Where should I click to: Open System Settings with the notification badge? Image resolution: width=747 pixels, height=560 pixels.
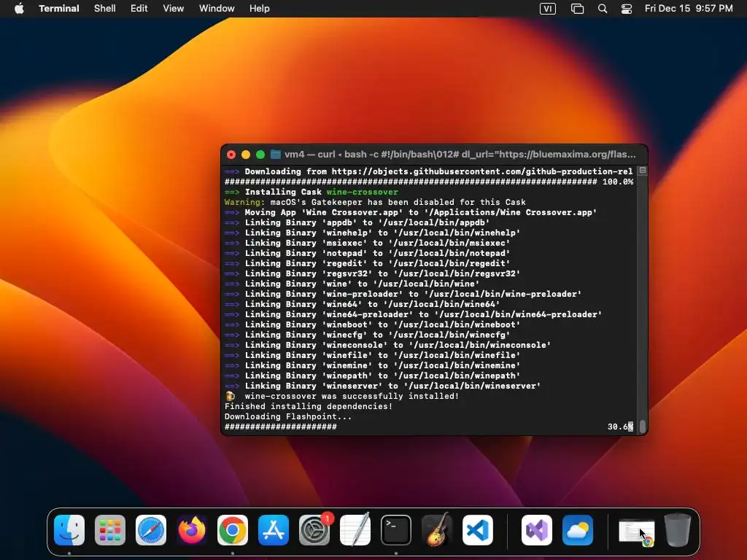coord(314,530)
